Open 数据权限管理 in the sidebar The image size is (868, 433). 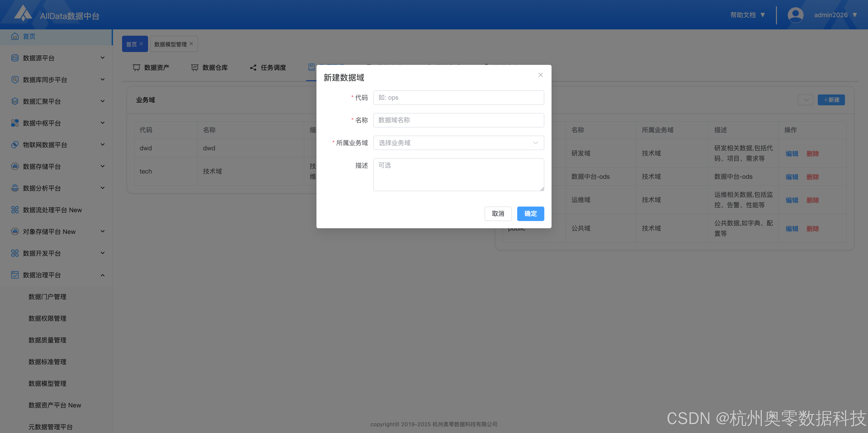(47, 318)
